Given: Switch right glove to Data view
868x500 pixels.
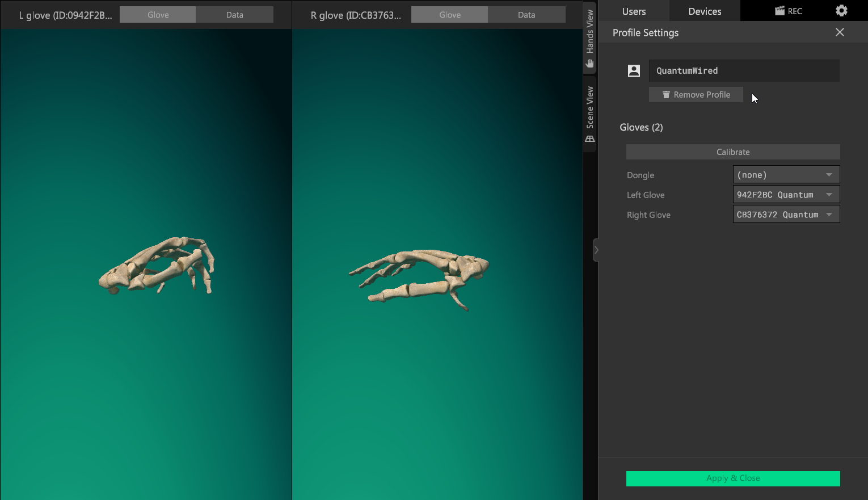Looking at the screenshot, I should point(526,15).
